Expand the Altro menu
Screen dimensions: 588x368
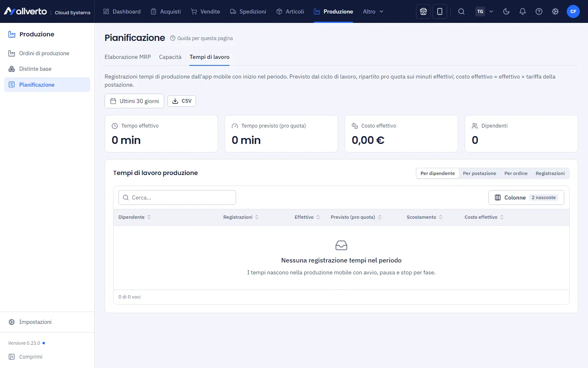pyautogui.click(x=373, y=11)
